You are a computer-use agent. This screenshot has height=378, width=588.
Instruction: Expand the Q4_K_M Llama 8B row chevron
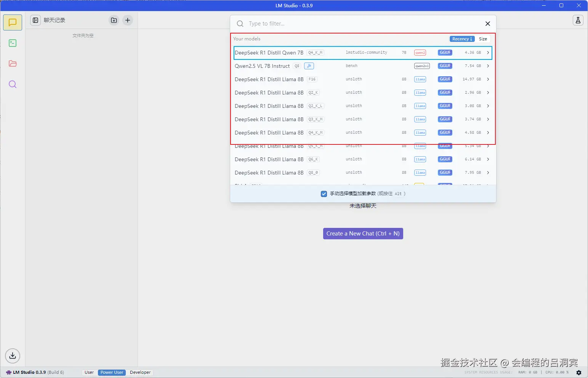tap(488, 133)
